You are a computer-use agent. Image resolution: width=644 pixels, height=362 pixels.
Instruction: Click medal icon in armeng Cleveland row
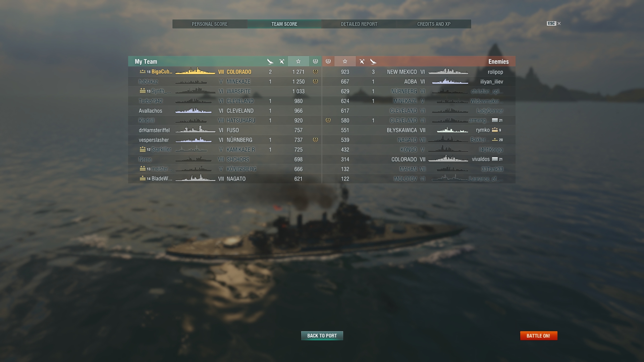pyautogui.click(x=328, y=120)
